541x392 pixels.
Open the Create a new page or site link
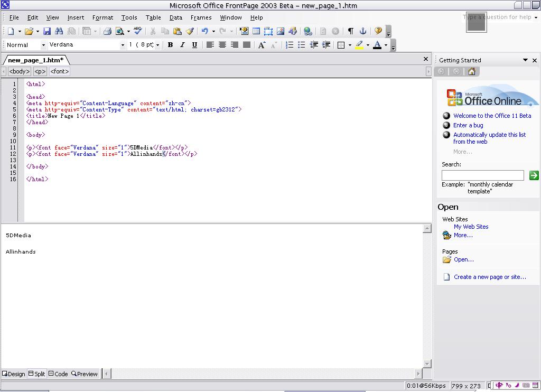point(490,277)
